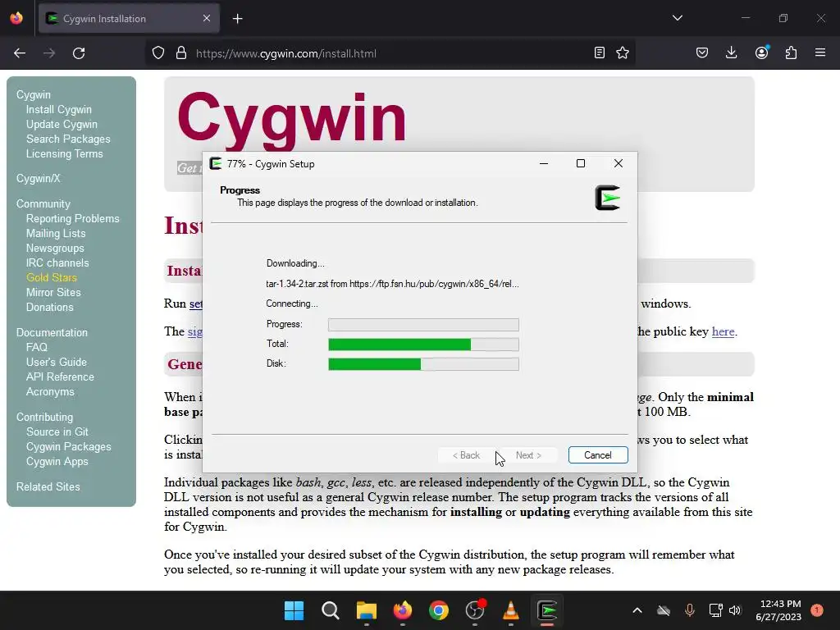
Task: Click the padlock site security icon
Action: click(x=181, y=53)
